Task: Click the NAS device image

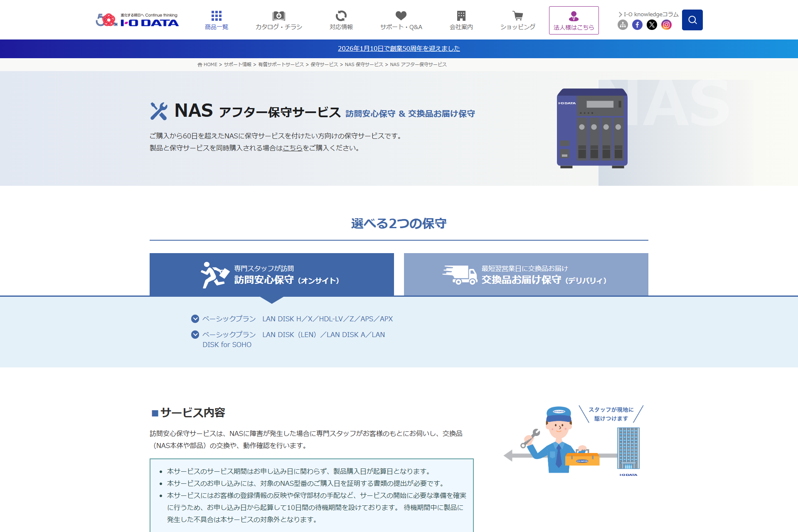Action: pyautogui.click(x=592, y=128)
